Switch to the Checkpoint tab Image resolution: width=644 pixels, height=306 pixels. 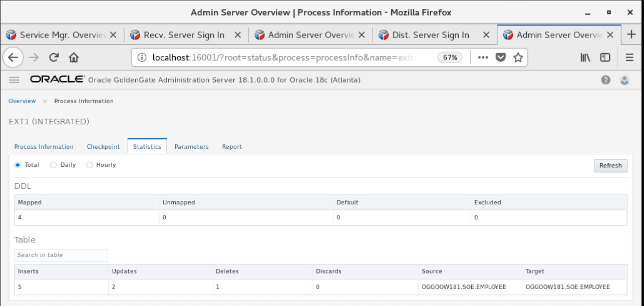click(x=103, y=147)
